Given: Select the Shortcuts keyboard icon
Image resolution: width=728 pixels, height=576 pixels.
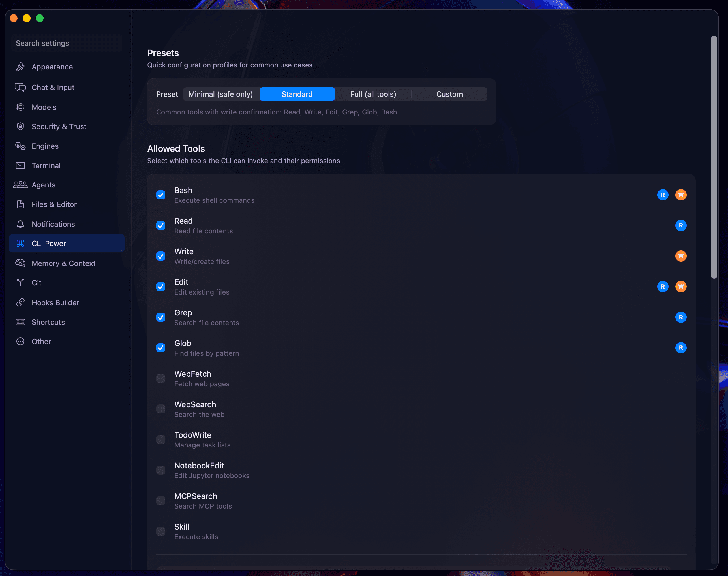Looking at the screenshot, I should tap(20, 322).
